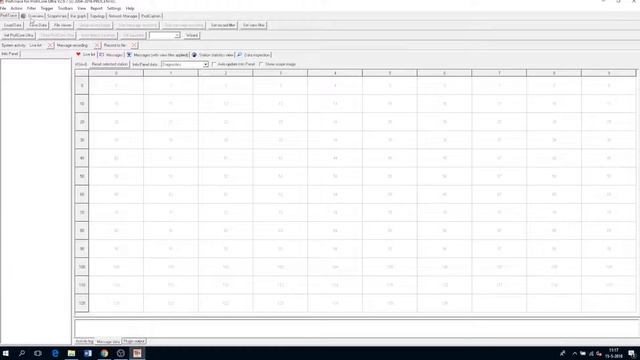
Task: Click the ProfiTrace app icon in taskbar
Action: coord(137,353)
